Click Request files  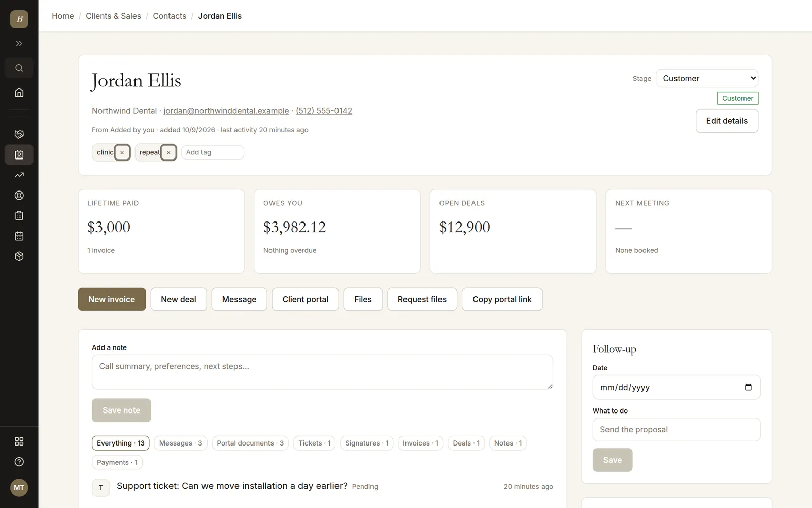(x=422, y=299)
